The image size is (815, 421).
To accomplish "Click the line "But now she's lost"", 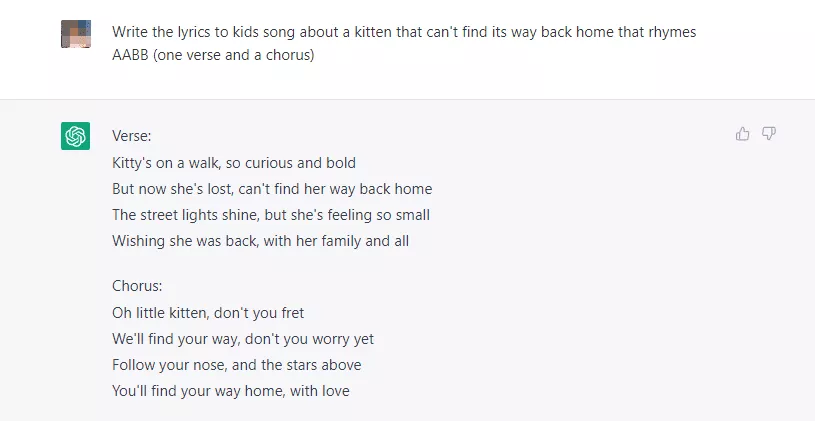I will (272, 188).
